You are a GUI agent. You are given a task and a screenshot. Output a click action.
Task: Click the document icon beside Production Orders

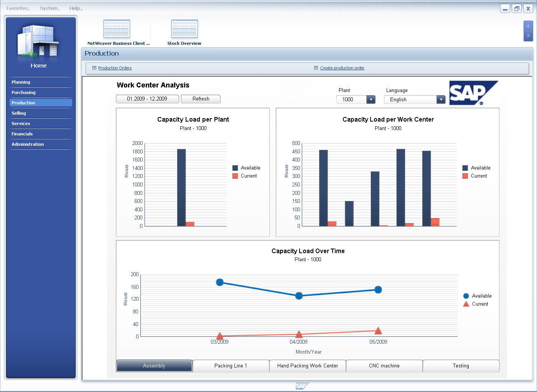[94, 68]
